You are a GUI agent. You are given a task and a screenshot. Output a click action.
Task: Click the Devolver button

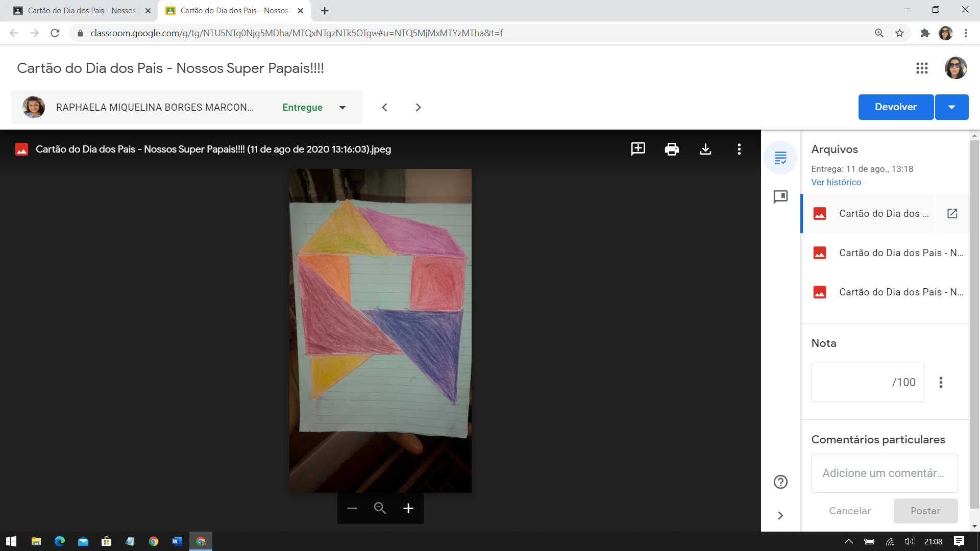click(x=896, y=107)
